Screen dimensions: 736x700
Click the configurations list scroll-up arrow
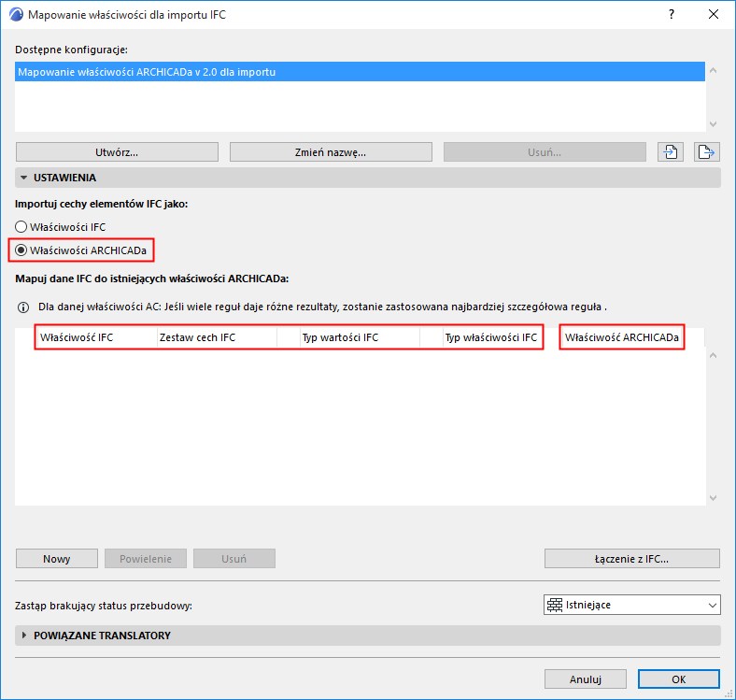[713, 70]
